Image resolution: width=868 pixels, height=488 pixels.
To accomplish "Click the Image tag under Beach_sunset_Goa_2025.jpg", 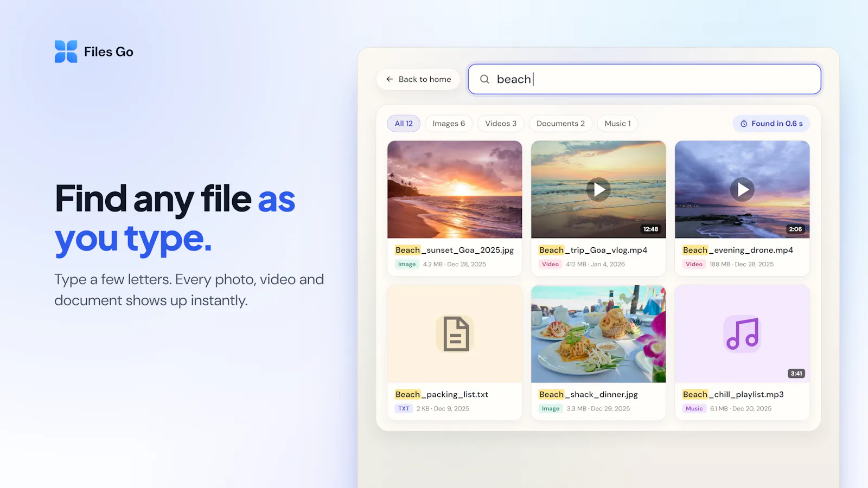I will click(x=407, y=265).
